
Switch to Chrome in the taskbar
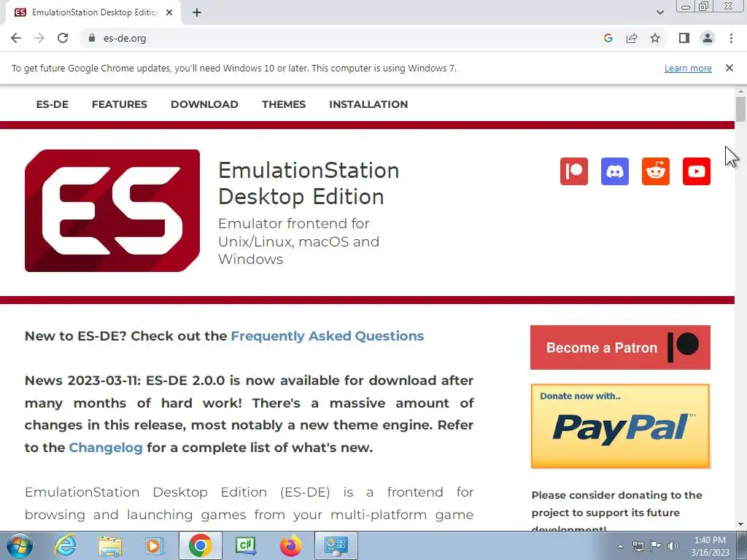click(x=200, y=545)
